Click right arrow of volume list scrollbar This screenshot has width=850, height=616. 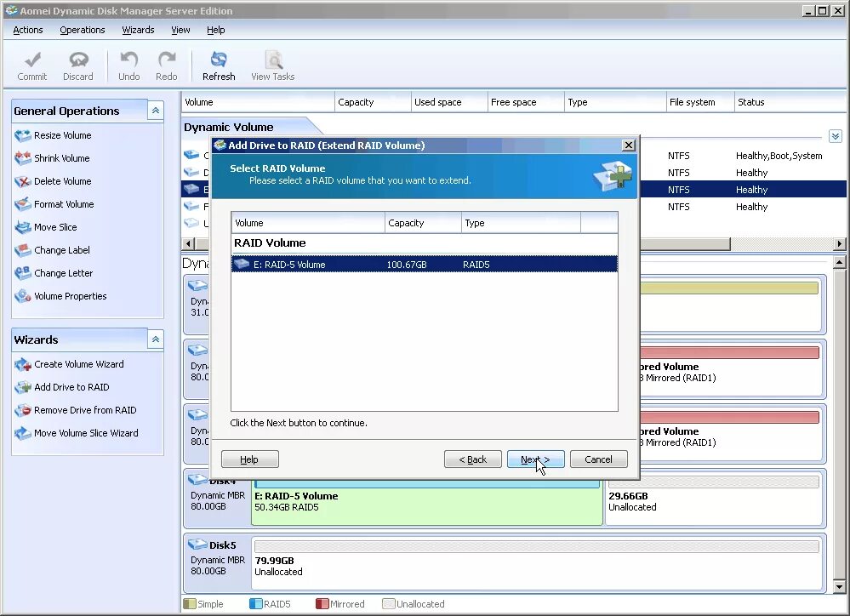840,244
